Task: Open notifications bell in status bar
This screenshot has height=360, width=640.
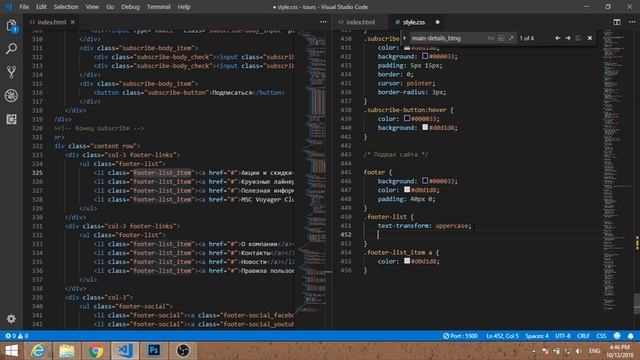Action: click(x=631, y=336)
